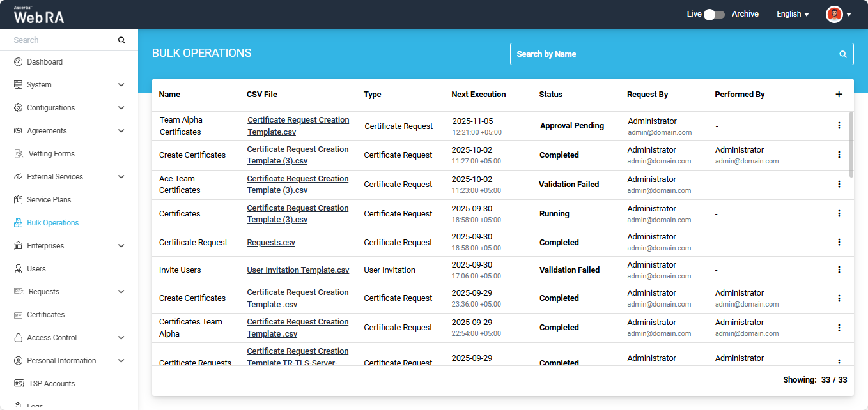Click the TSP Accounts icon in sidebar
868x410 pixels.
point(19,384)
